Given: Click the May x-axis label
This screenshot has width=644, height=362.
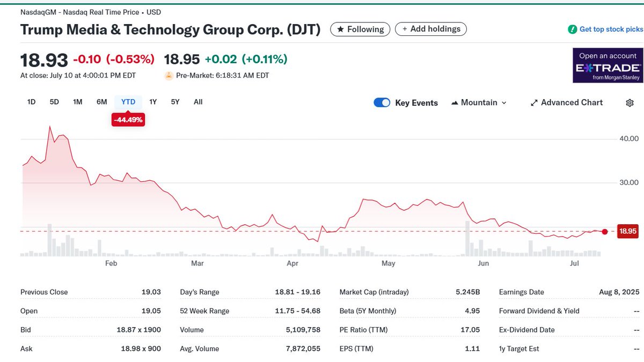Looking at the screenshot, I should [x=388, y=263].
